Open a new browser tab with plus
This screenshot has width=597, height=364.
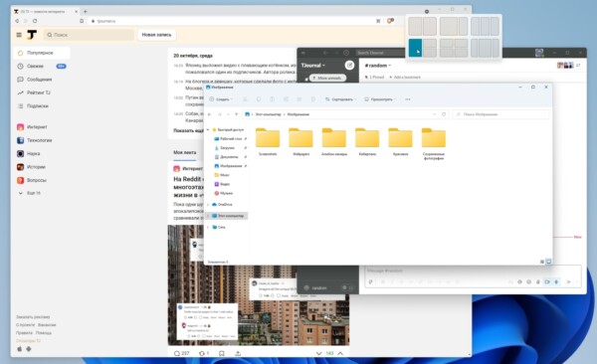point(86,11)
